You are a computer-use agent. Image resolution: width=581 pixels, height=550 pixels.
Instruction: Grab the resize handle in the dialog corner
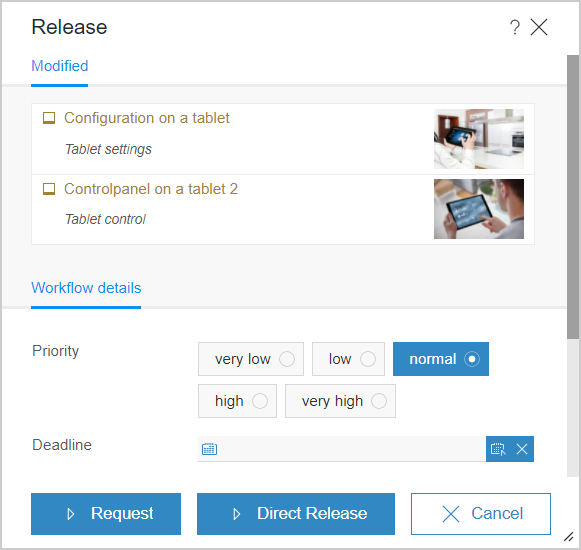pos(568,537)
